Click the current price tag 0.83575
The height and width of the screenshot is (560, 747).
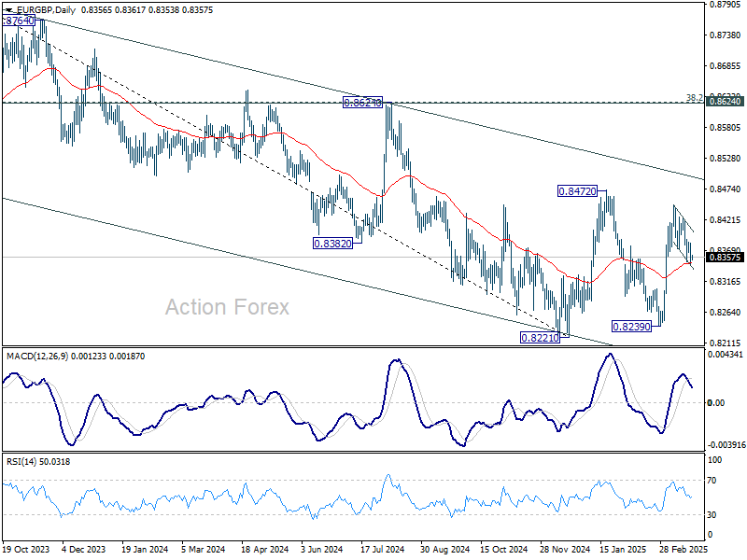(726, 258)
